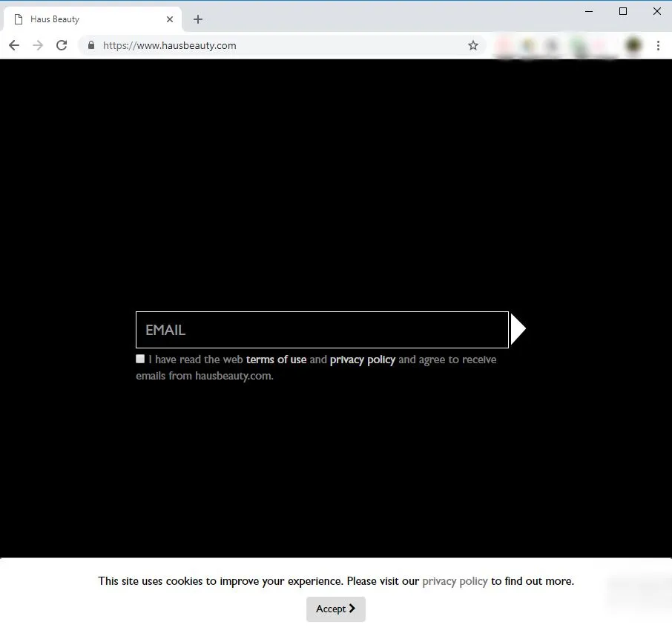672x636 pixels.
Task: View site info via the padlock icon
Action: pos(91,45)
